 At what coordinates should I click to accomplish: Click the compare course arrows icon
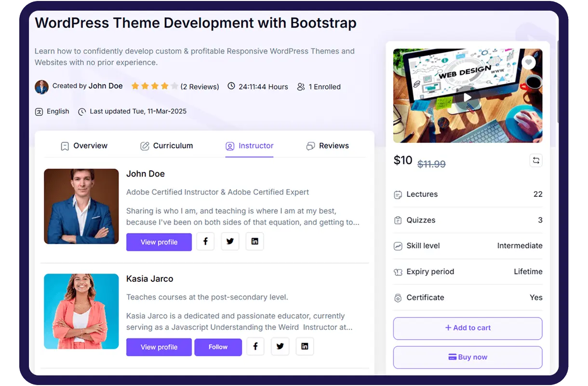pyautogui.click(x=535, y=161)
